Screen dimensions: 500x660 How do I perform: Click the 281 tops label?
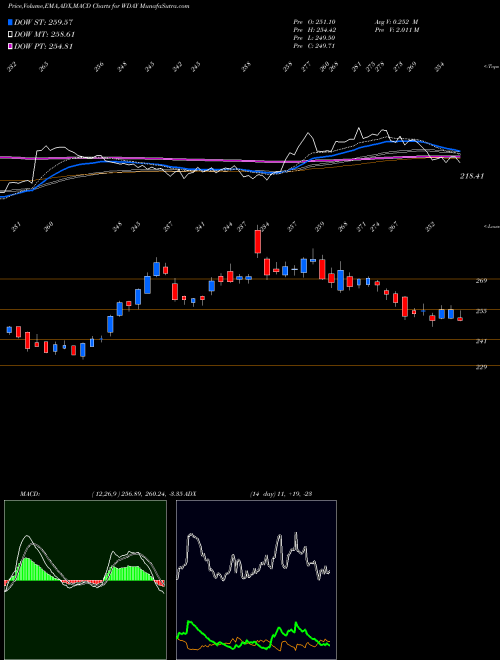coord(357,67)
